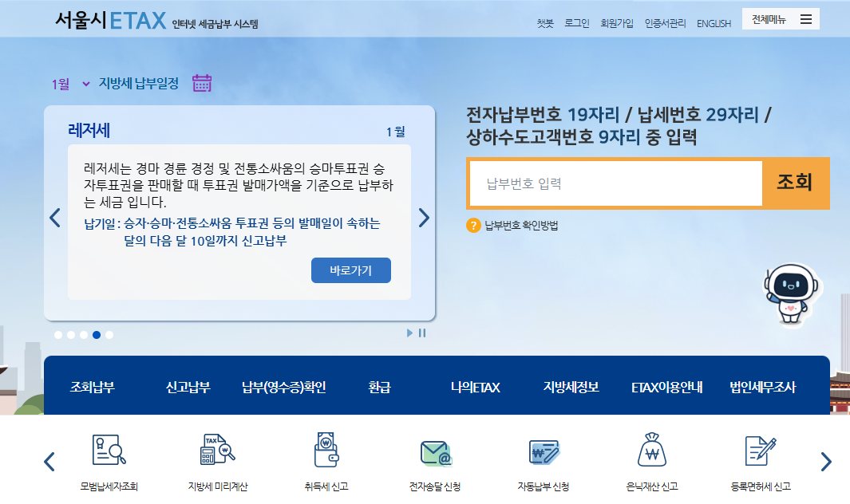This screenshot has height=504, width=850.
Task: Select 나의ETAX from the navigation bar
Action: [475, 386]
